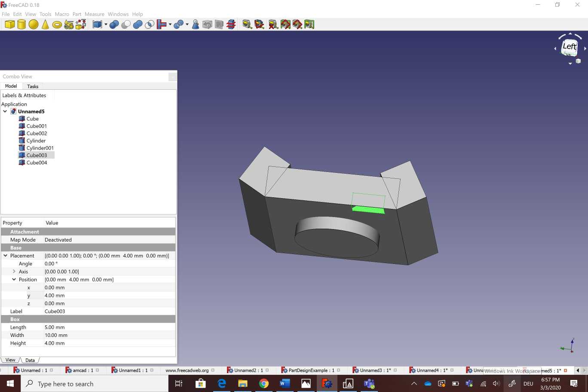Open the Cross-sections tool
Image resolution: width=588 pixels, height=392 pixels.
pyautogui.click(x=231, y=24)
